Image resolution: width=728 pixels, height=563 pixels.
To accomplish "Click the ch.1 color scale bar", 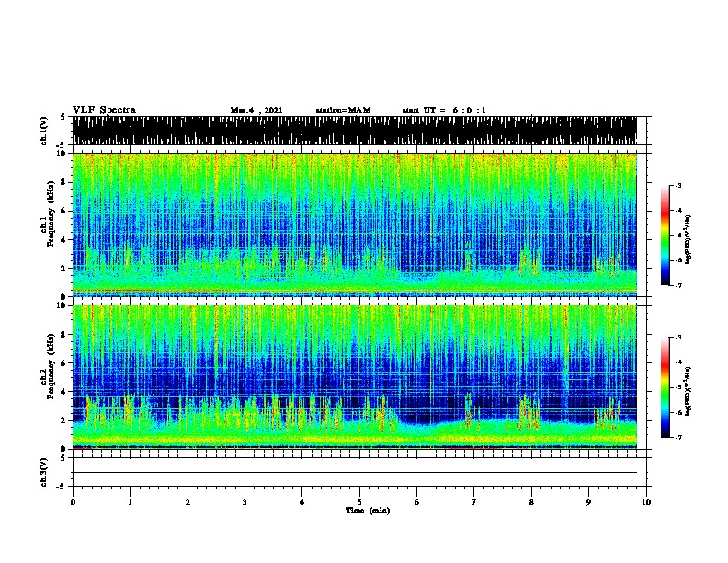I will [x=665, y=236].
